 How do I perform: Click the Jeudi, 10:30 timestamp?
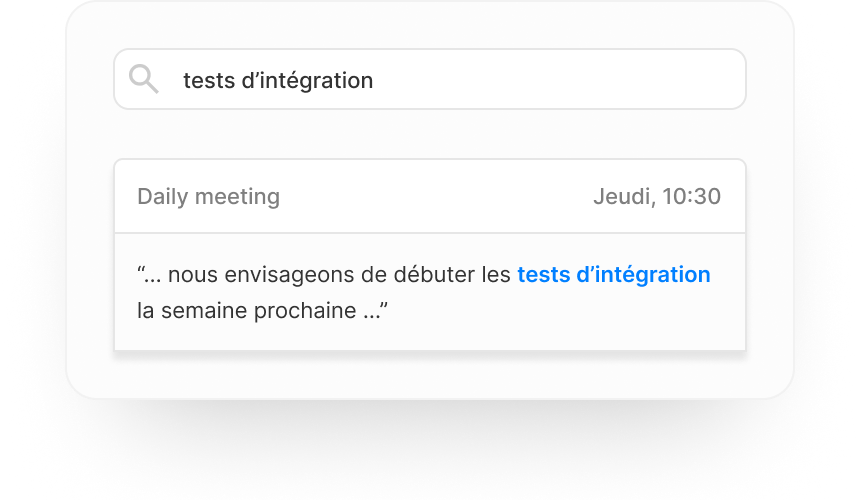point(657,196)
